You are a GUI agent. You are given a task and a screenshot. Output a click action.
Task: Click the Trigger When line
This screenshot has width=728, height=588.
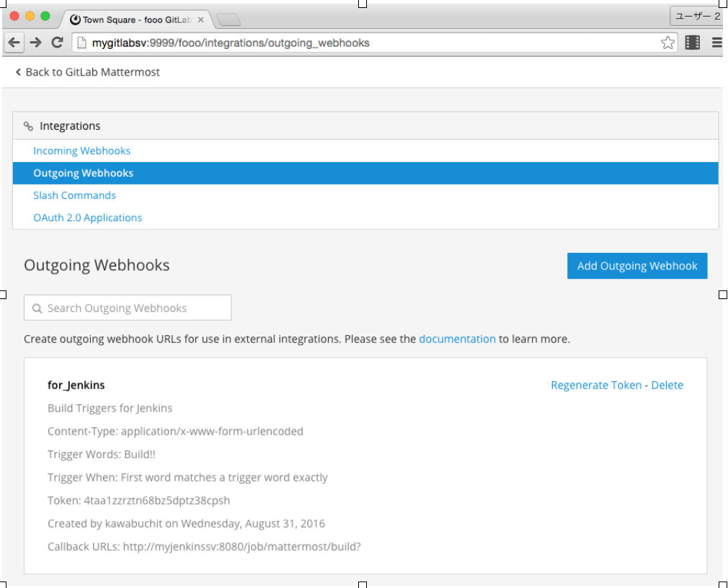[187, 478]
